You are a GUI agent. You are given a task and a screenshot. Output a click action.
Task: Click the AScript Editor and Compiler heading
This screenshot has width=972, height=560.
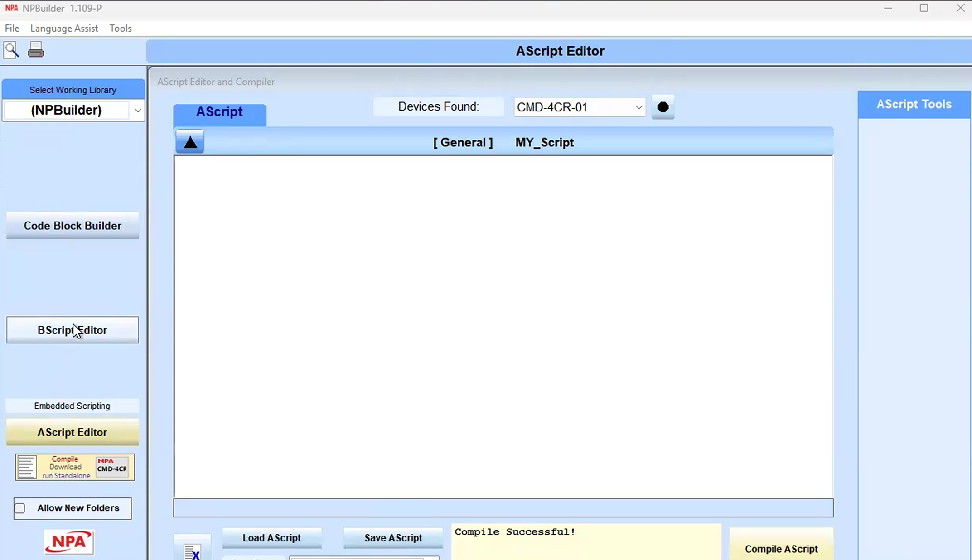(216, 82)
